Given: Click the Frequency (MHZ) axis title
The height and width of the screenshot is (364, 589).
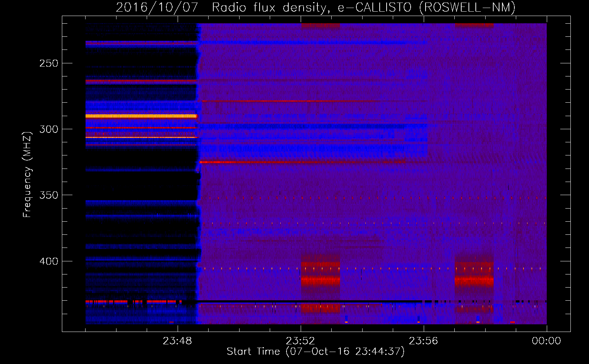Looking at the screenshot, I should click(27, 174).
